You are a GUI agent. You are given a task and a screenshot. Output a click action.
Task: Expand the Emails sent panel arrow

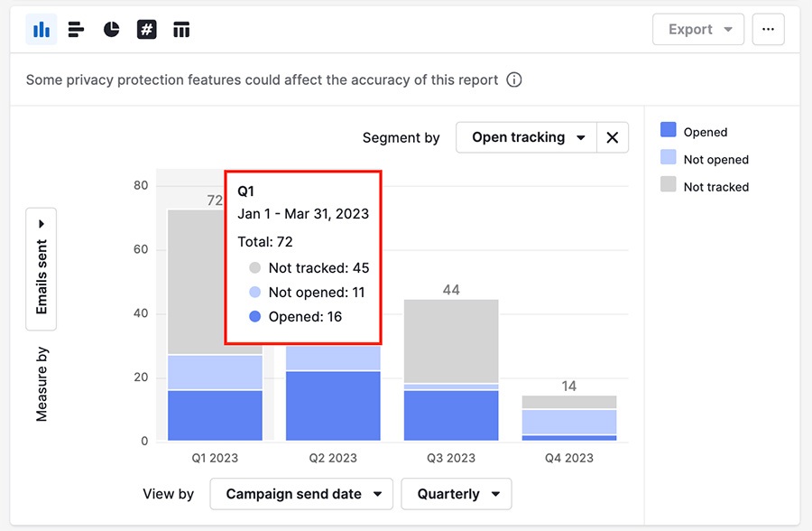point(41,222)
